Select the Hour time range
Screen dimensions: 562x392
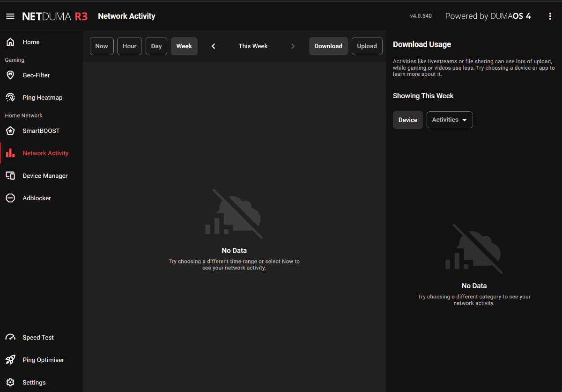coord(130,46)
